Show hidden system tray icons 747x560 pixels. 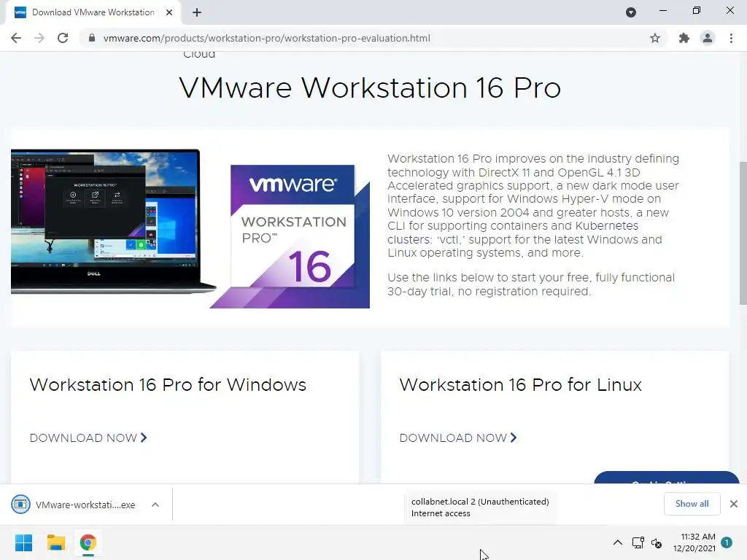617,542
